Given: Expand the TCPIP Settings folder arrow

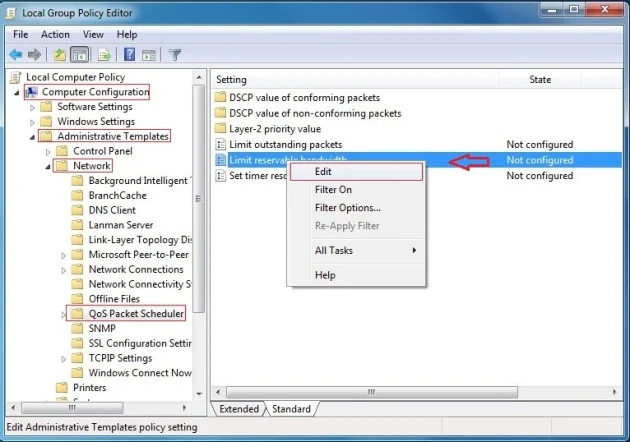Looking at the screenshot, I should pyautogui.click(x=63, y=359).
